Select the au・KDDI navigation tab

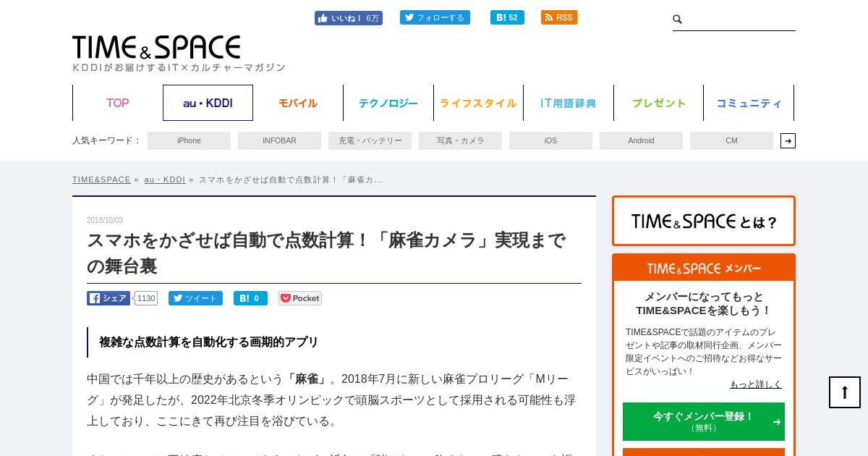(x=208, y=103)
